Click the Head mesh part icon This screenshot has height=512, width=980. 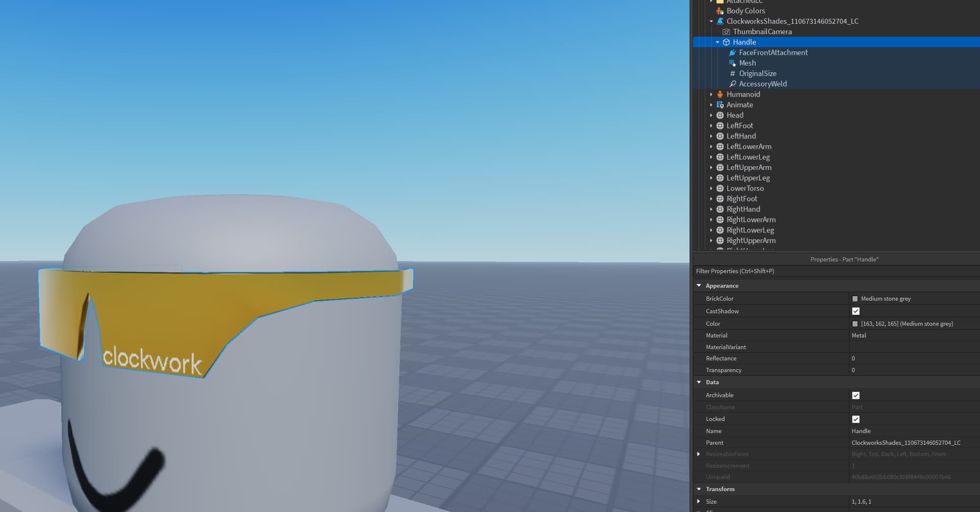click(720, 115)
